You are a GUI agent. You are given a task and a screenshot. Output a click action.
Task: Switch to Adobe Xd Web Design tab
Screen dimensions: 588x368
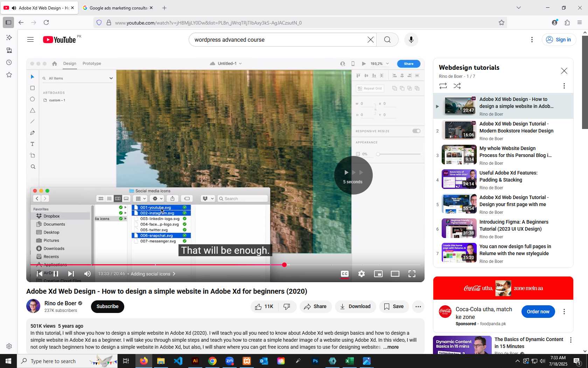[x=39, y=8]
